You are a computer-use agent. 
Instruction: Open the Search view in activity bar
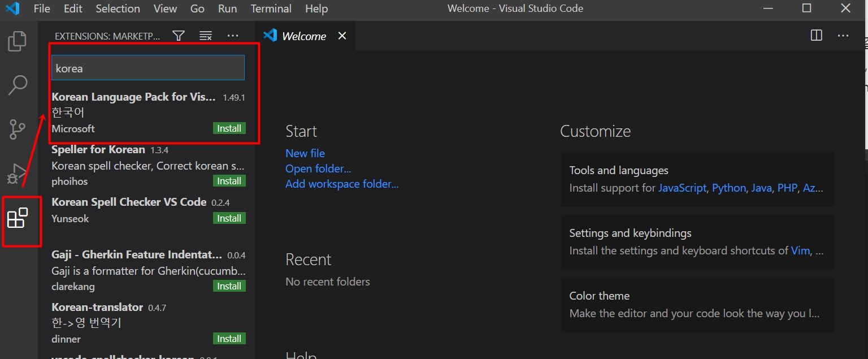point(18,85)
